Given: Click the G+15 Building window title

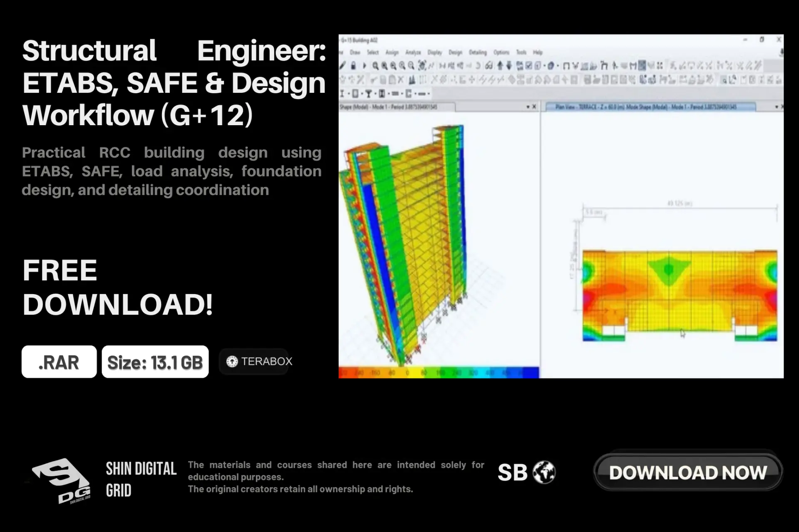Looking at the screenshot, I should point(359,40).
